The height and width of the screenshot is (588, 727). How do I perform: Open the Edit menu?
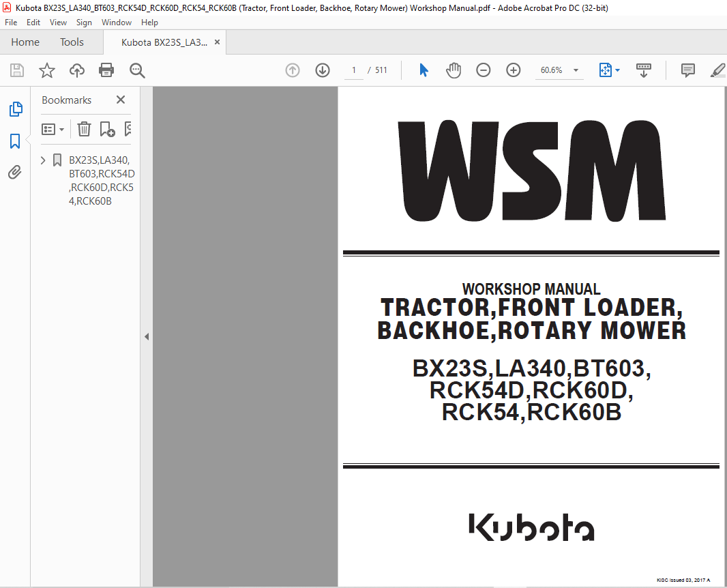coord(33,23)
